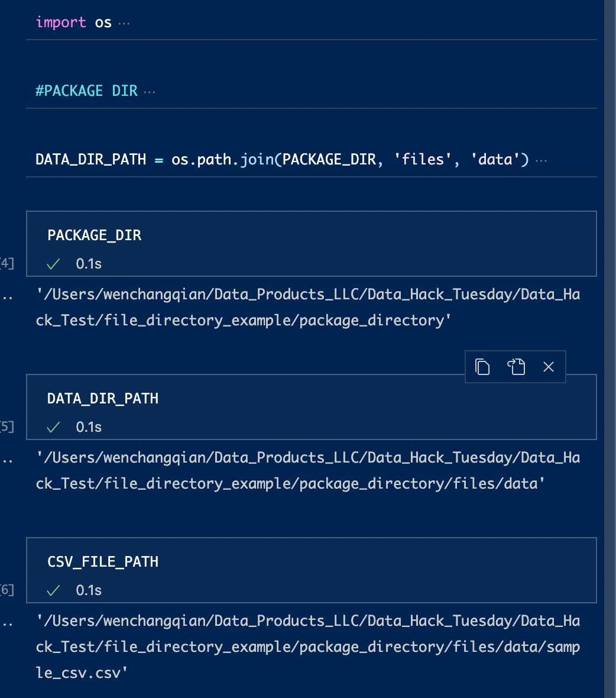The image size is (616, 698).
Task: Copy the DATA_DIR_PATH cell output
Action: [482, 367]
